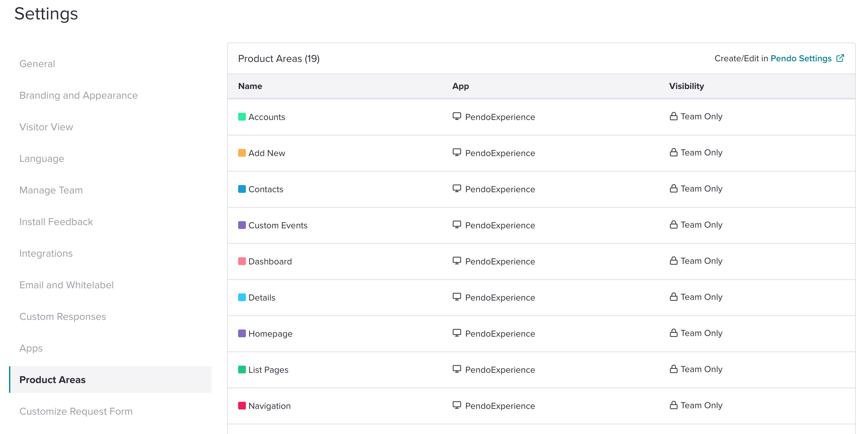Open Manage Team settings
This screenshot has height=434, width=868.
click(x=51, y=190)
